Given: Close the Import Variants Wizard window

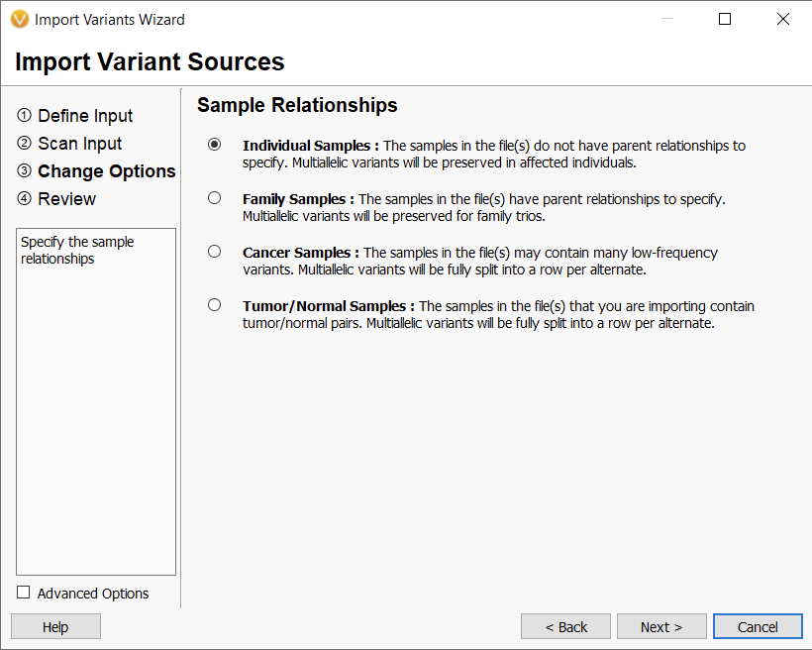Looking at the screenshot, I should click(x=783, y=19).
